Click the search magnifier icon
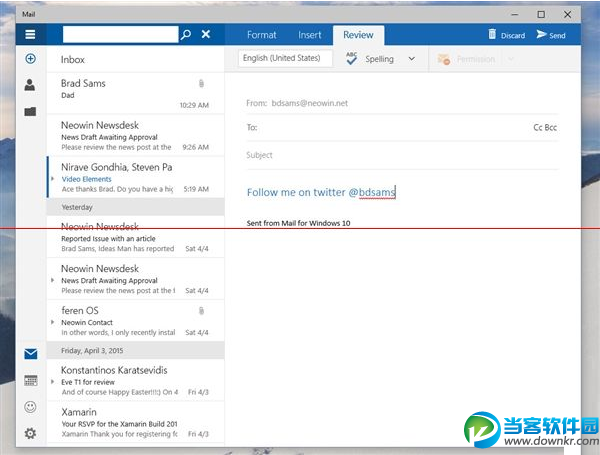The image size is (600, 455). click(186, 34)
